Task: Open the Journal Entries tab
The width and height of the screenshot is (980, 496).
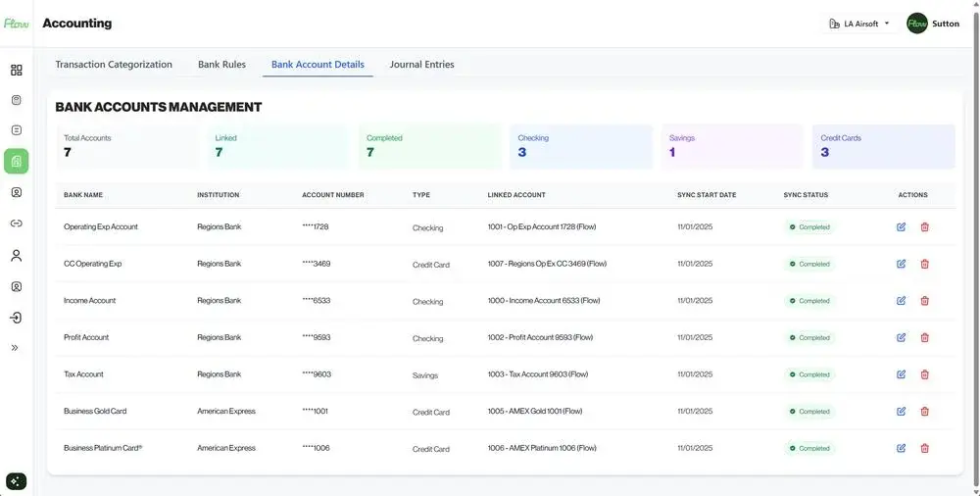Action: click(421, 65)
